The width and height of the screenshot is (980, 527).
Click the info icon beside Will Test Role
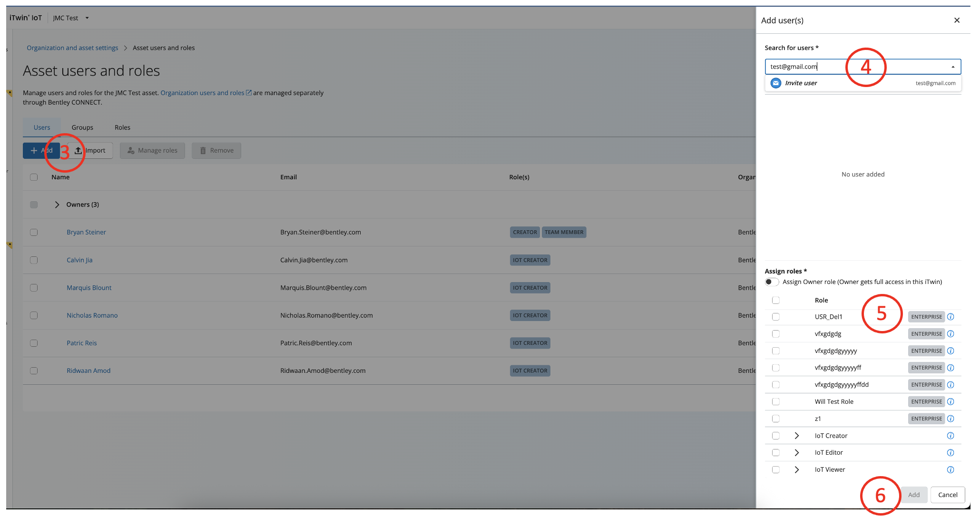[x=950, y=401]
